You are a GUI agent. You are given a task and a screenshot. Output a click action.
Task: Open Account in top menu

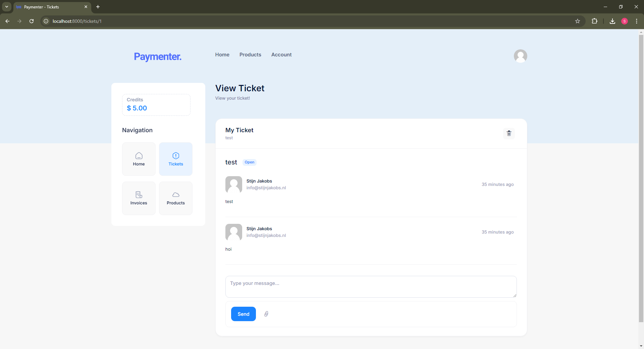point(281,55)
